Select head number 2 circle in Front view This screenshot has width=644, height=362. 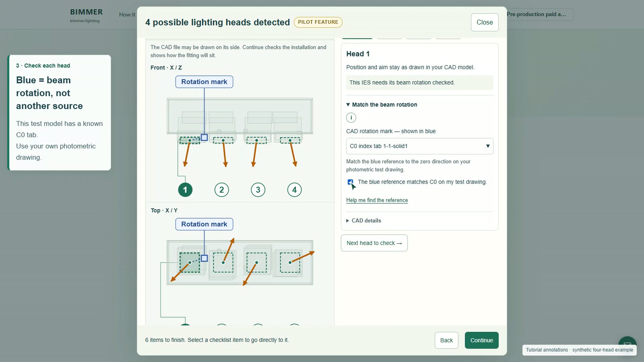coord(221,190)
